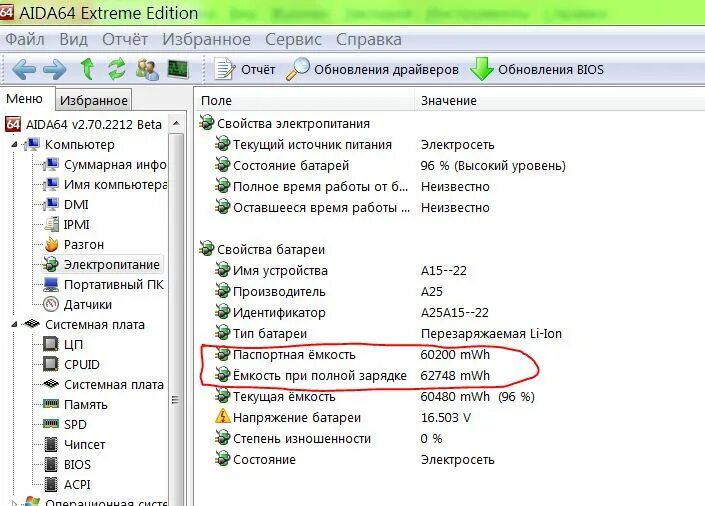
Task: Click the Чипсет chip icon
Action: tap(51, 444)
